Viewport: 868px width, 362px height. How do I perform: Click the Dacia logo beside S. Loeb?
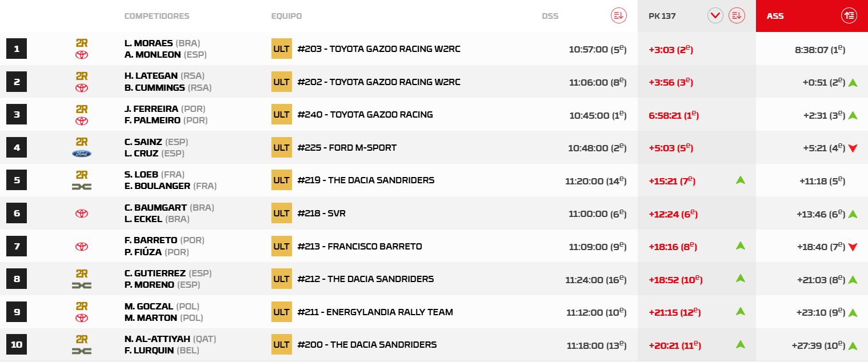[x=82, y=187]
